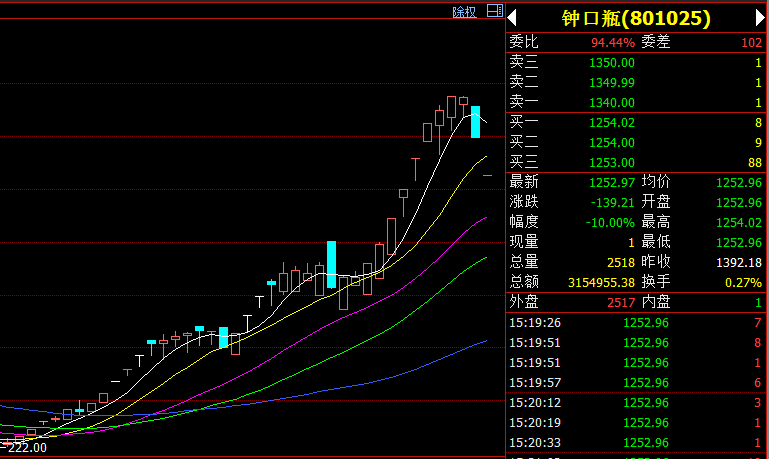Image resolution: width=769 pixels, height=459 pixels.
Task: Select the 卖一 price 1340.00
Action: point(612,103)
